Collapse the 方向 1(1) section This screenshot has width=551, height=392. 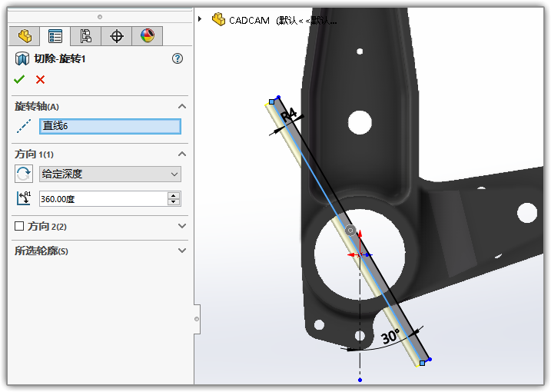coord(182,154)
